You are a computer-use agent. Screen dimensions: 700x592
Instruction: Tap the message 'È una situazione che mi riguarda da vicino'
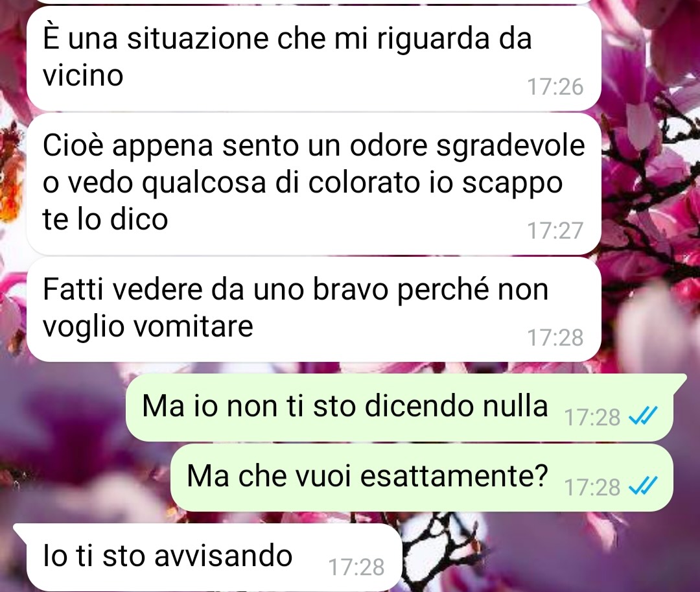click(314, 58)
